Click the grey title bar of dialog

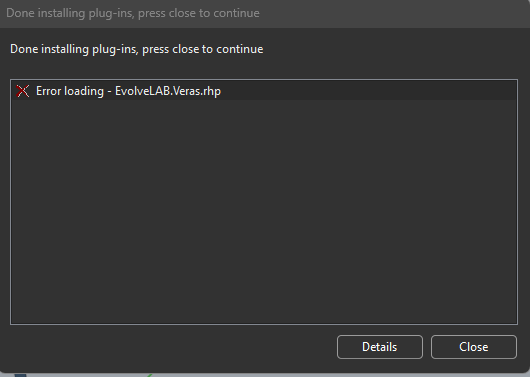265,14
